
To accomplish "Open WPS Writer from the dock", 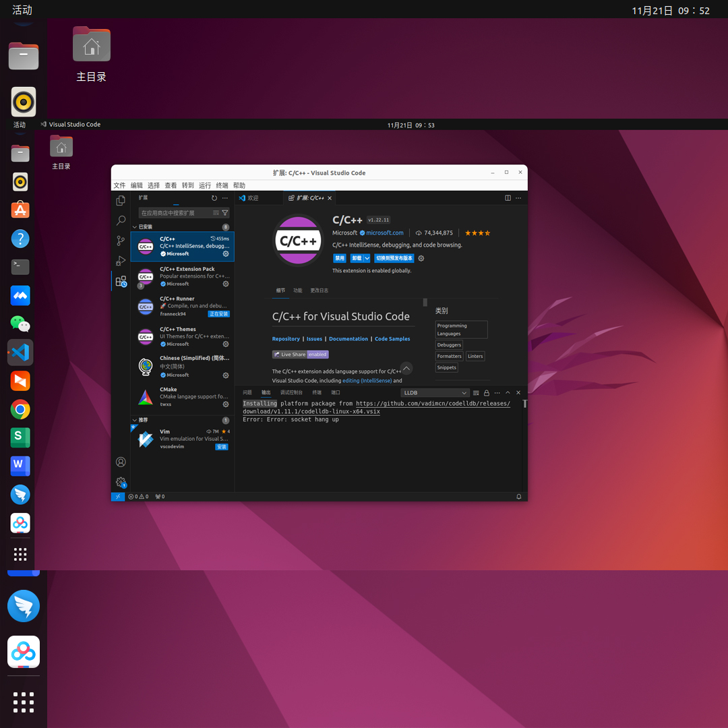I will (20, 466).
